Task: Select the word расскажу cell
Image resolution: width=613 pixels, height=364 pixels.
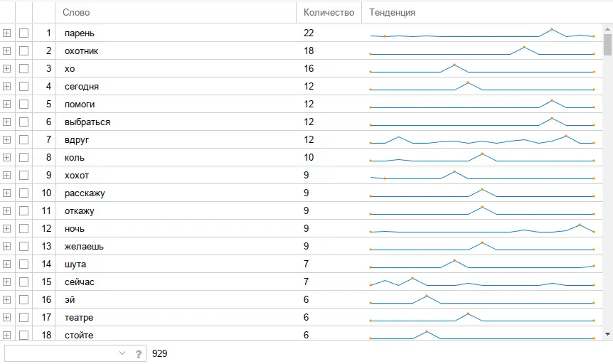Action: tap(84, 193)
